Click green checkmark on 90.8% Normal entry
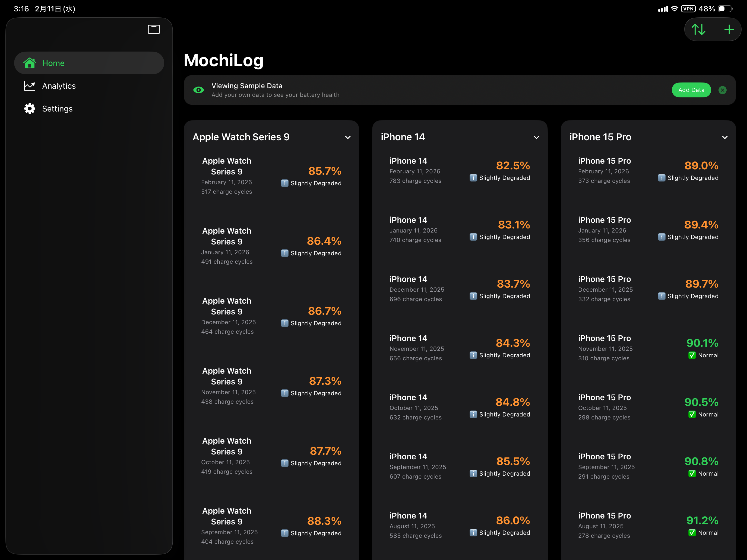747x560 pixels. [692, 474]
